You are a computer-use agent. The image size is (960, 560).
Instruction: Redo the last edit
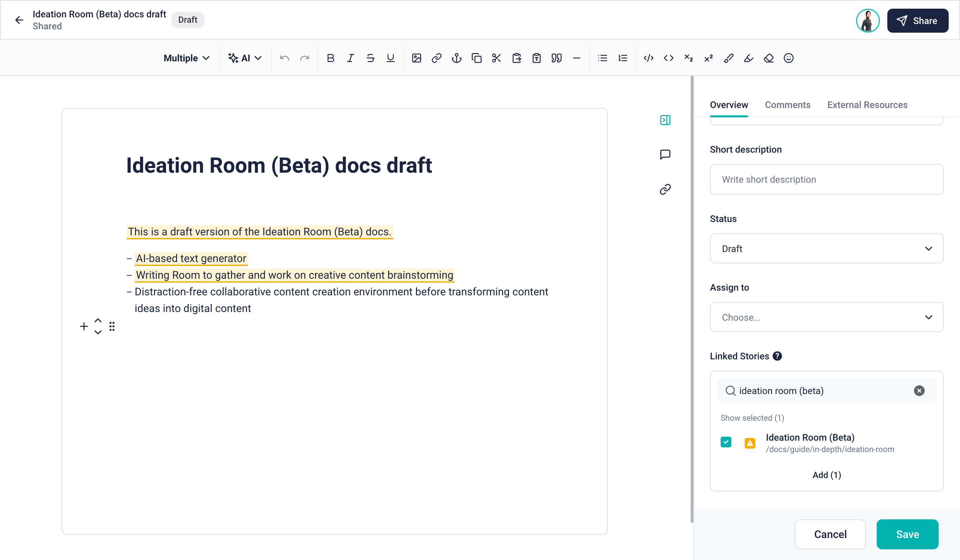tap(305, 58)
